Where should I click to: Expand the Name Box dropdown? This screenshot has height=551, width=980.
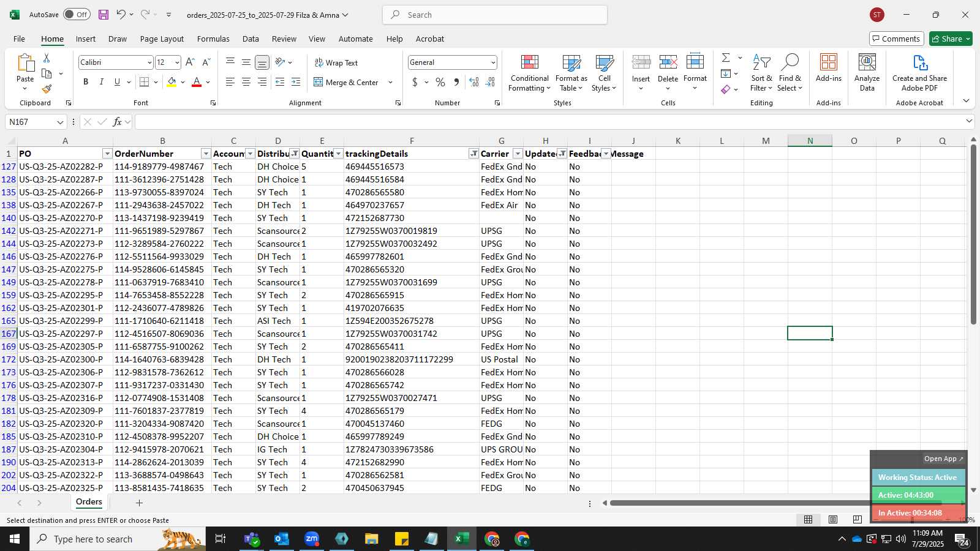pos(60,122)
